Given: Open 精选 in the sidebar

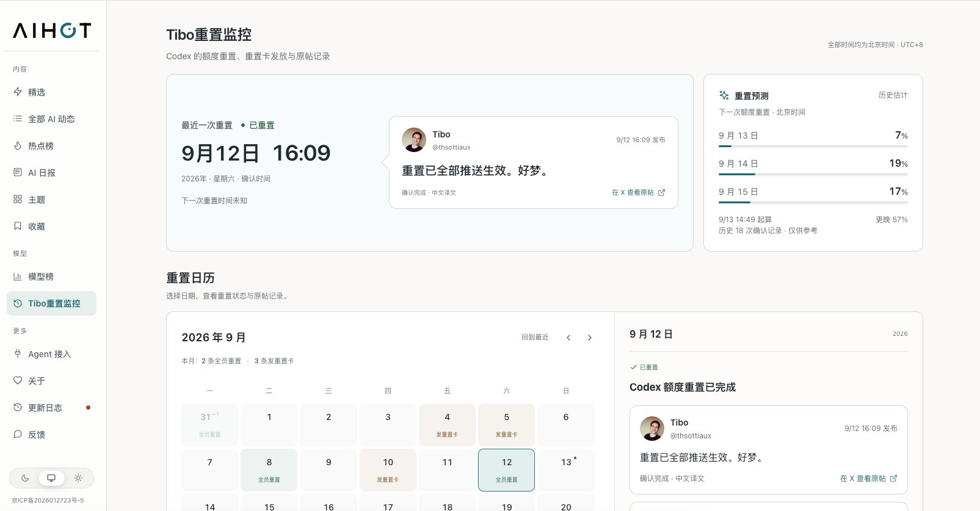Looking at the screenshot, I should tap(51, 92).
